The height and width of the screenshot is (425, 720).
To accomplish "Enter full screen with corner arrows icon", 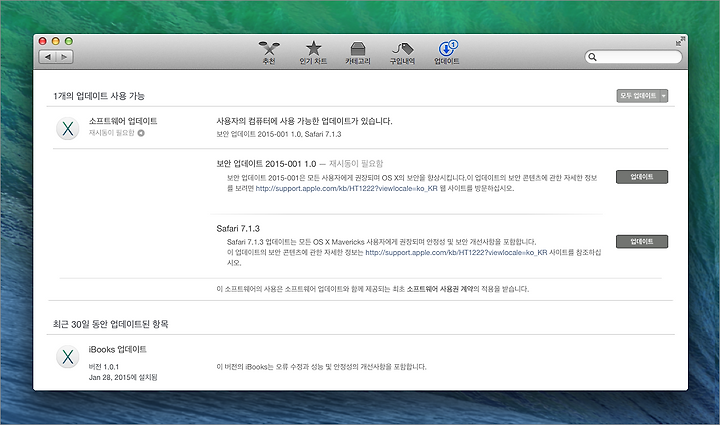I will (680, 41).
